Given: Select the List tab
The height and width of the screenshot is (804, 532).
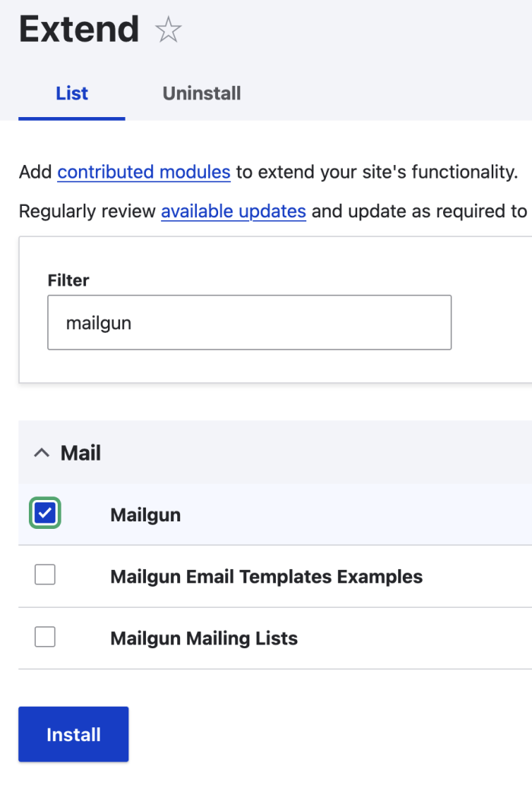Looking at the screenshot, I should (x=71, y=93).
